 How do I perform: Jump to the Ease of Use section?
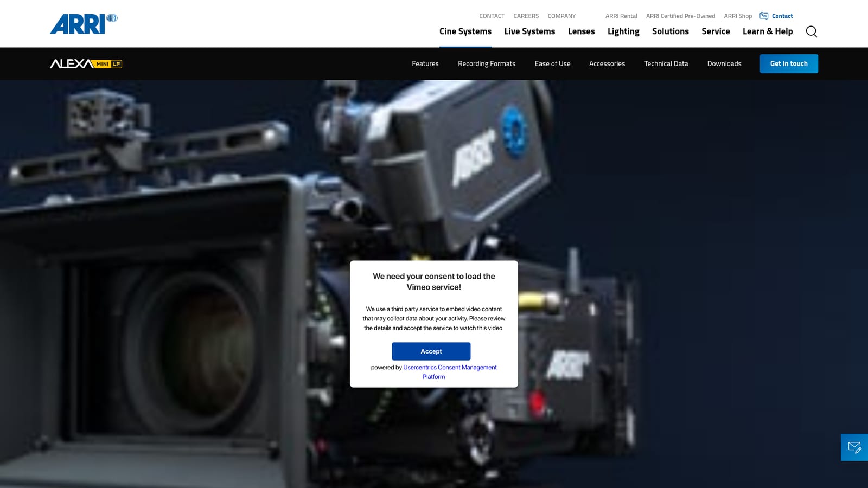click(x=552, y=63)
